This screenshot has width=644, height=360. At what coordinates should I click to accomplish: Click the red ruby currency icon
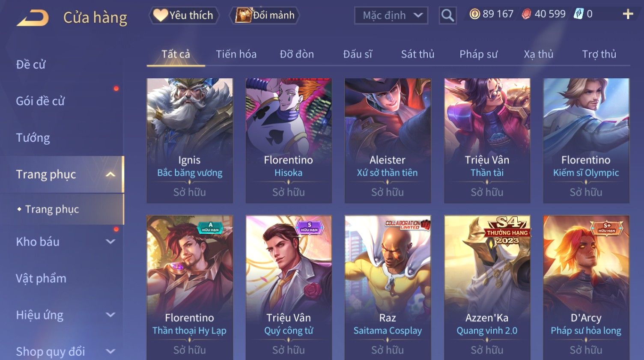[526, 14]
